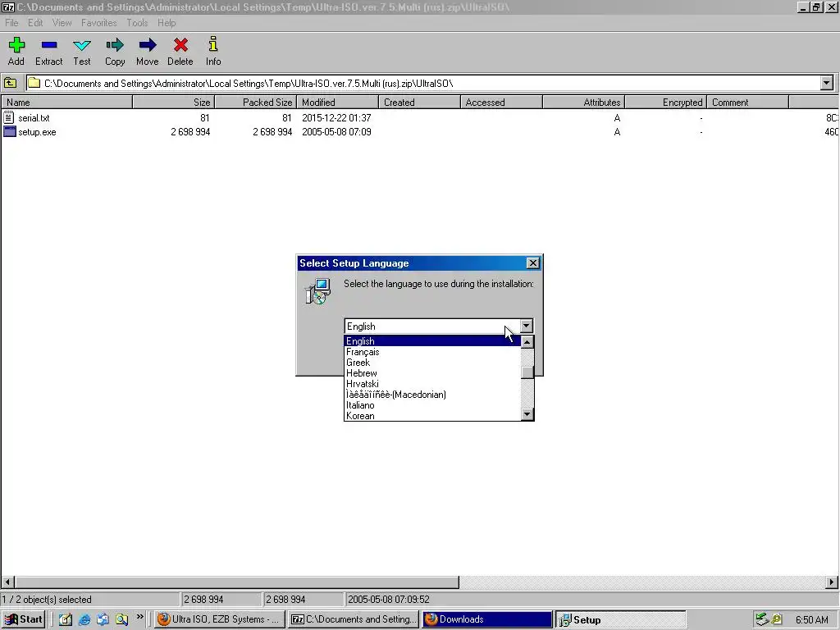Choose Hebrew in the language list
Screen dimensions: 840x630
431,373
